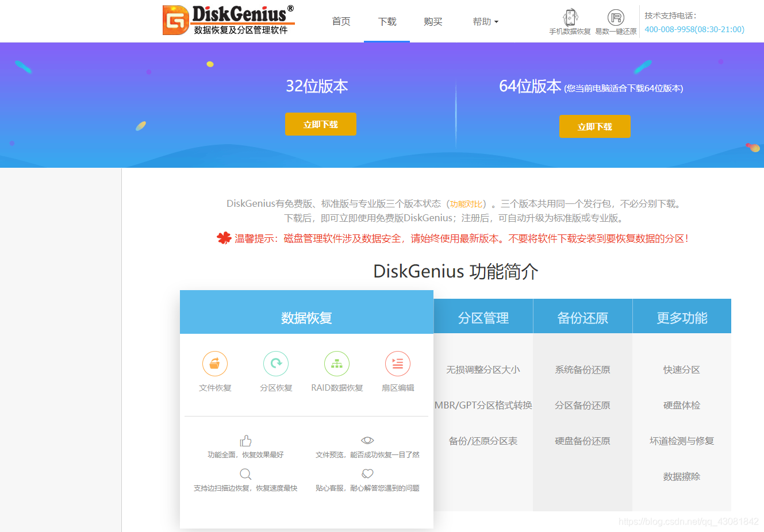Download the 64位版本 with 立即下载
Viewport: 764px width, 532px height.
pyautogui.click(x=595, y=126)
